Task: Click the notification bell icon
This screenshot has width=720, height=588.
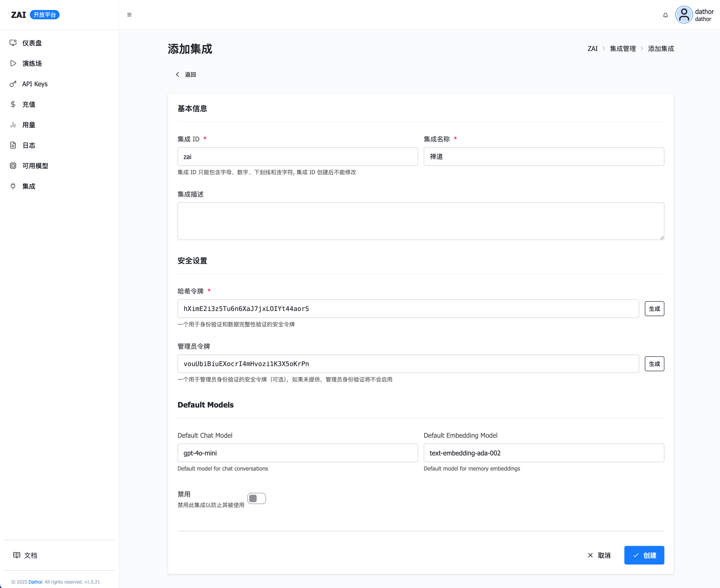Action: pyautogui.click(x=665, y=15)
